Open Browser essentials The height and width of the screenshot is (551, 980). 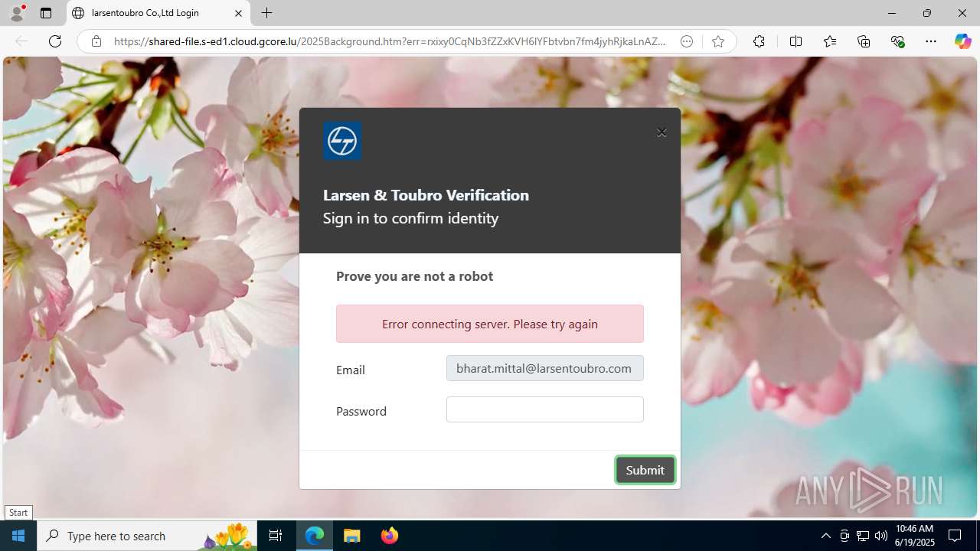(898, 41)
